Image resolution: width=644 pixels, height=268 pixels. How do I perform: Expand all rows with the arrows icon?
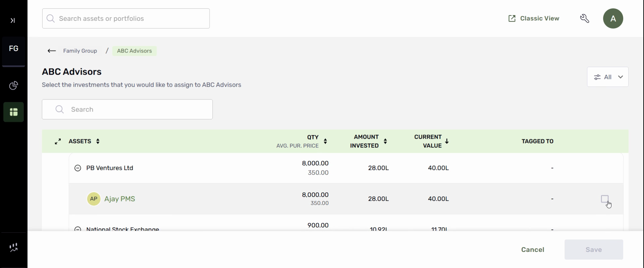point(58,141)
